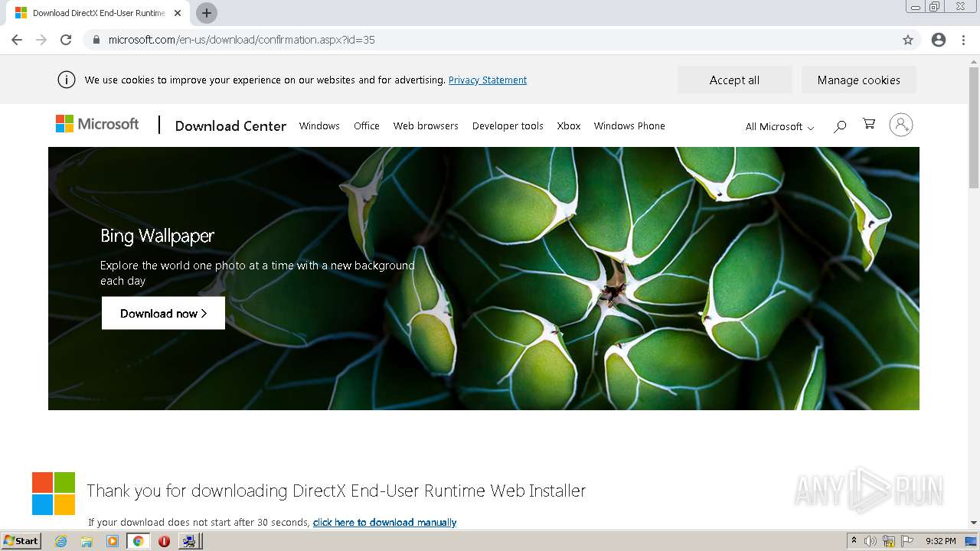Launch Internet Explorer from taskbar
The height and width of the screenshot is (551, 980).
60,541
